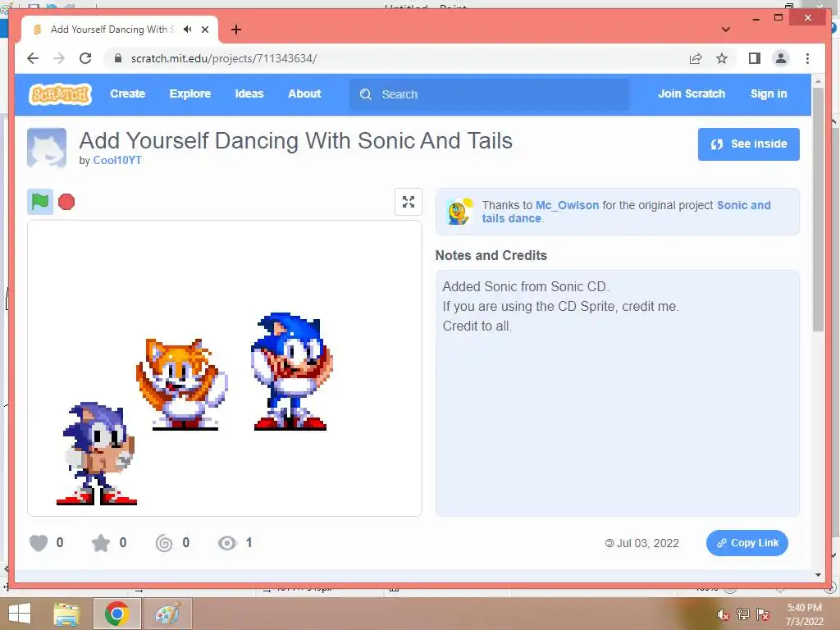The height and width of the screenshot is (630, 840).
Task: Click the muted volume tray icon
Action: (724, 614)
